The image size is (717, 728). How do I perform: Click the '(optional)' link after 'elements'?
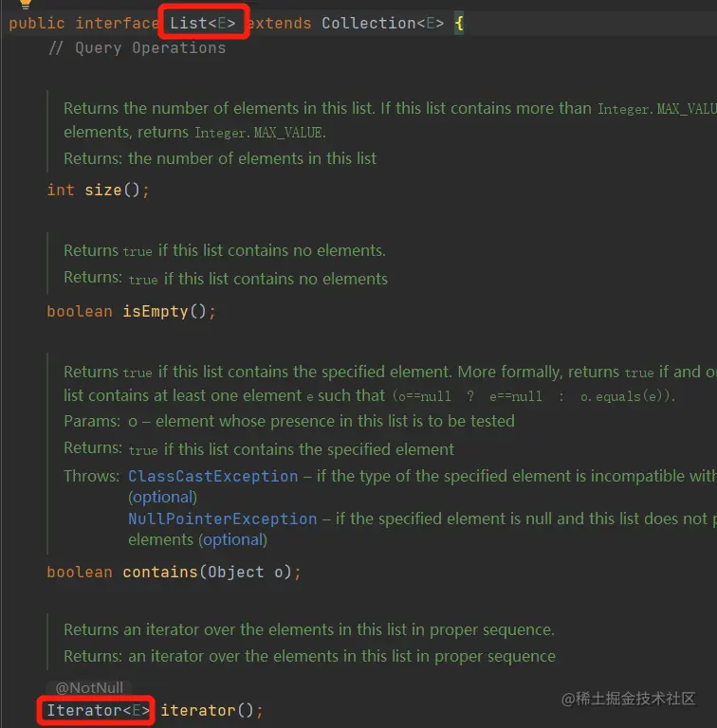232,540
